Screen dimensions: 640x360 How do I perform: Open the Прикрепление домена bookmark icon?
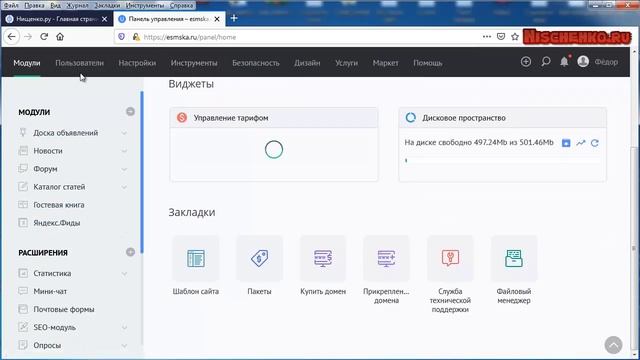point(387,258)
